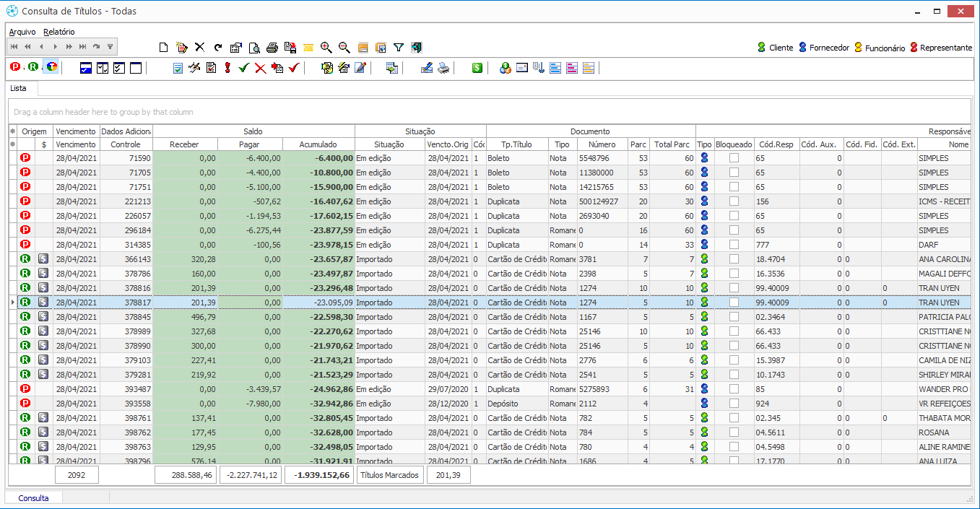Check Bloqueado box for control 71590 row

[x=734, y=158]
